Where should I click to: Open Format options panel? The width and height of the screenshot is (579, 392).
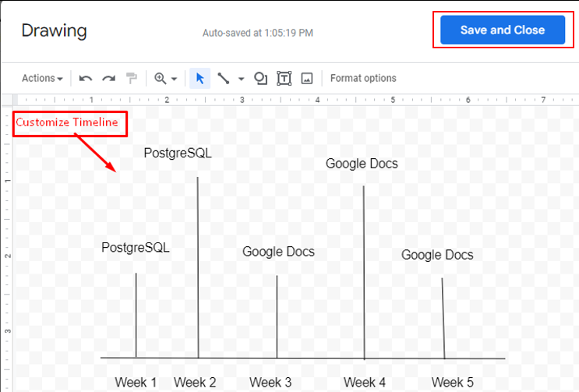coord(363,78)
